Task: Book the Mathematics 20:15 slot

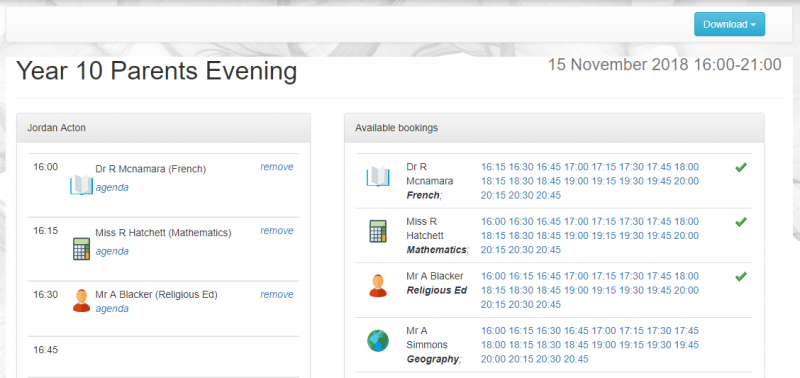Action: [493, 250]
